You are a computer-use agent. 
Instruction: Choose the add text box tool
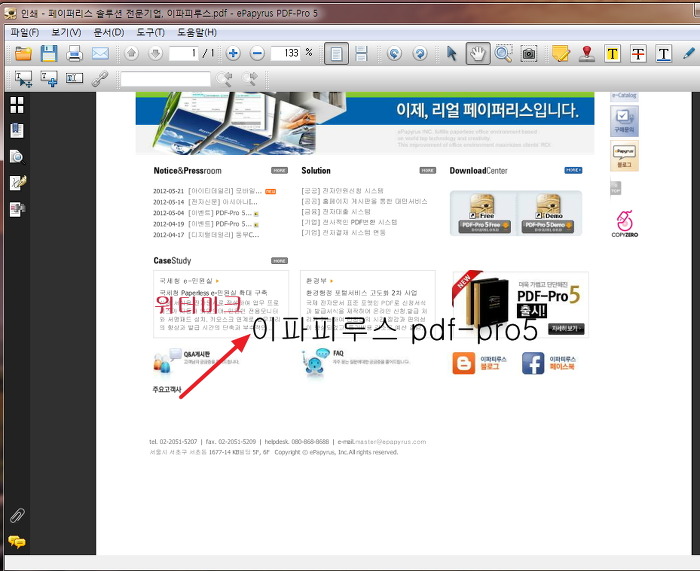coord(49,79)
